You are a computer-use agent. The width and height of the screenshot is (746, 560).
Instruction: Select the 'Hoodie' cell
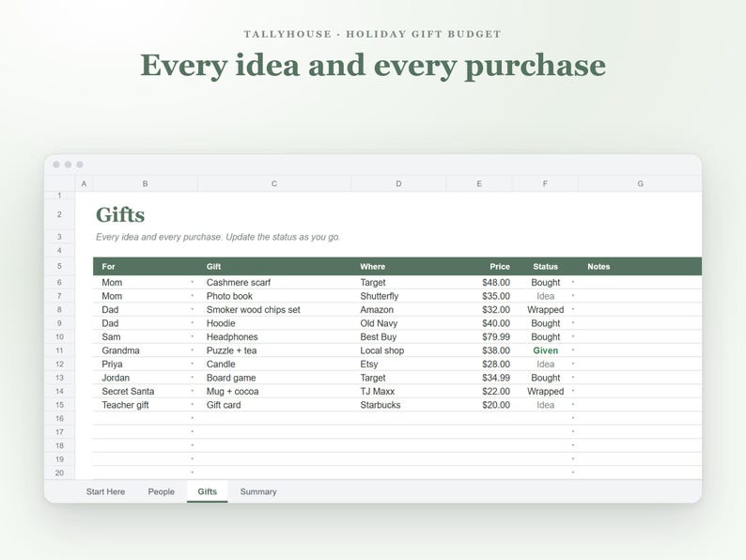pyautogui.click(x=274, y=323)
